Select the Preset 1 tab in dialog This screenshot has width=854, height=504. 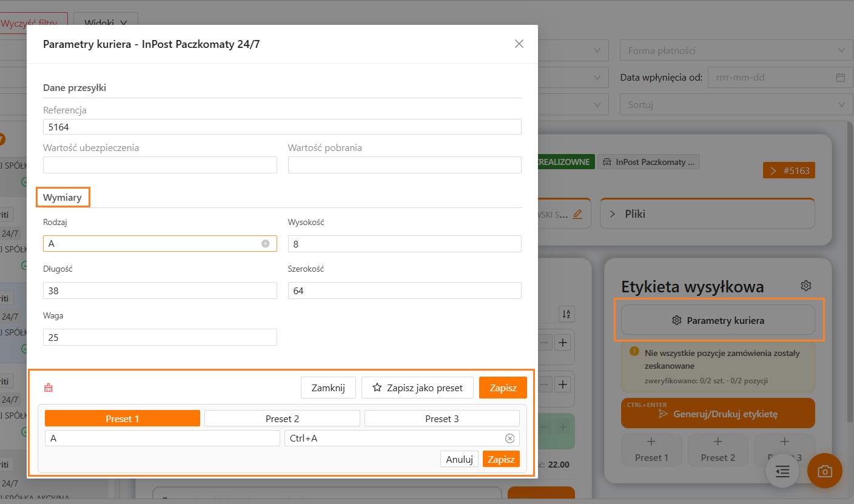[x=123, y=418]
